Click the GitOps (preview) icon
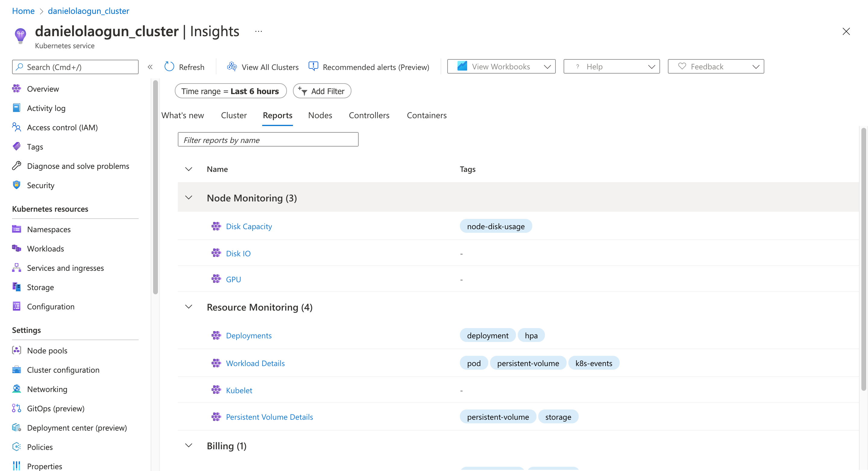The width and height of the screenshot is (868, 471). [17, 408]
